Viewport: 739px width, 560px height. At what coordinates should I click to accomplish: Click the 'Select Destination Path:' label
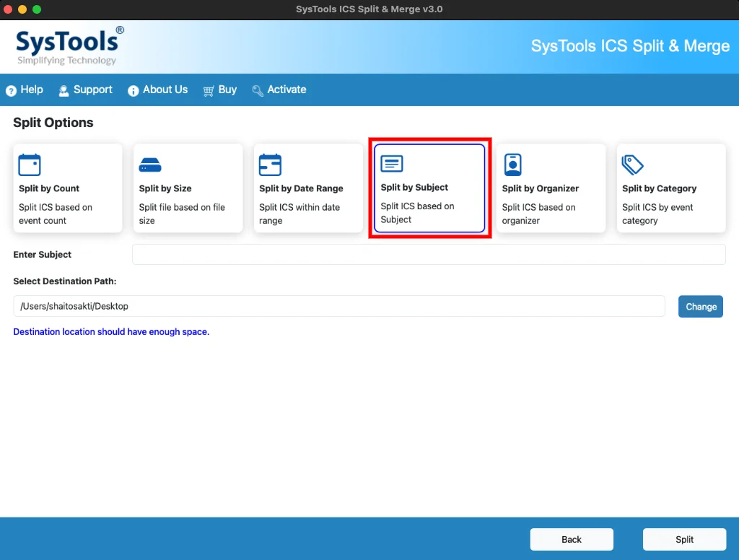(64, 281)
